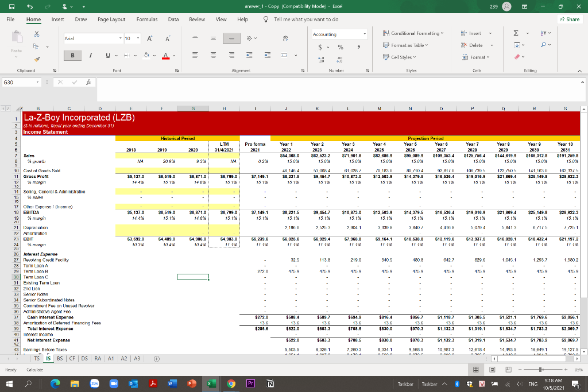588x392 pixels.
Task: Click the Insert Function fx icon
Action: [x=89, y=82]
